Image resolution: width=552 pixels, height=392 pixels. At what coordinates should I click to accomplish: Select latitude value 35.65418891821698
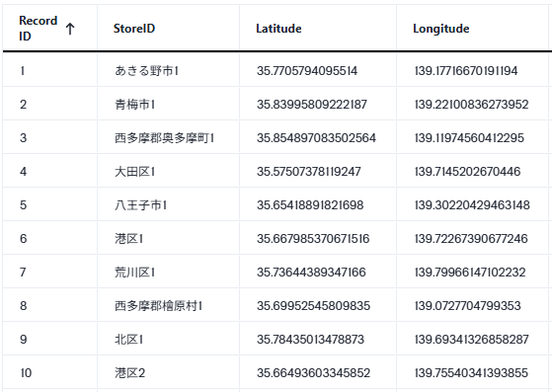(x=310, y=205)
